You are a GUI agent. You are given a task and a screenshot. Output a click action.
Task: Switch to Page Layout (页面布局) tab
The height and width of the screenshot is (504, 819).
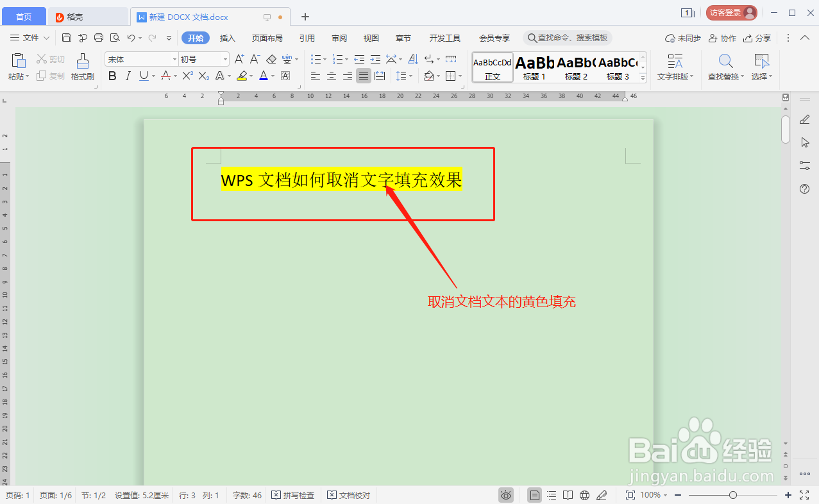pyautogui.click(x=267, y=38)
